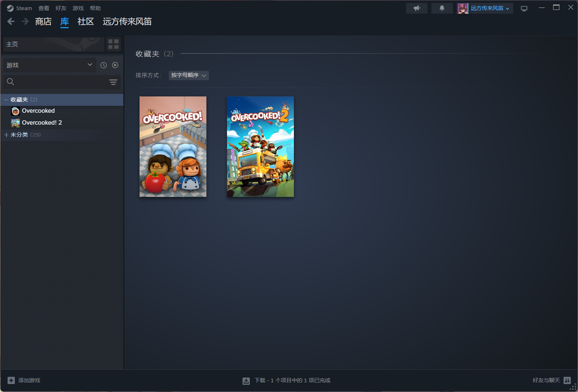Go back with the left arrow

coord(11,21)
